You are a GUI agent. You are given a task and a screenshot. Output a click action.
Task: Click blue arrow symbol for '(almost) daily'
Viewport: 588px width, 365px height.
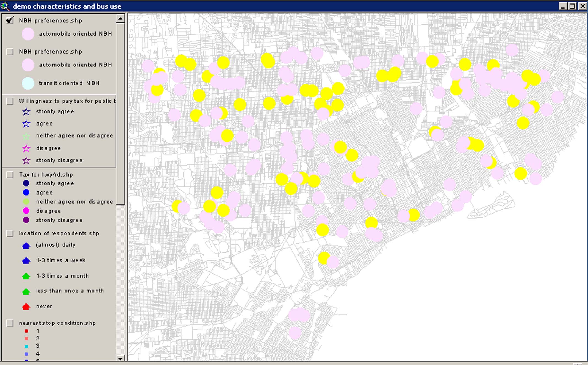(x=26, y=245)
